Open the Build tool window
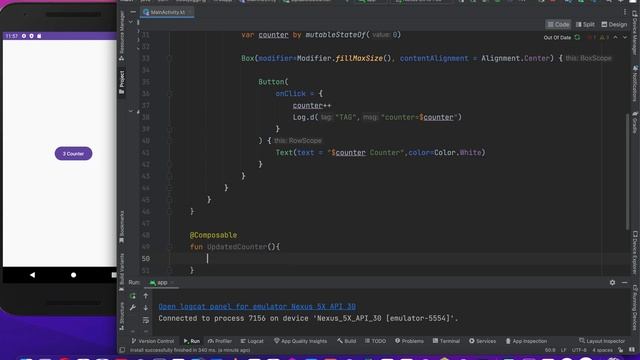The width and height of the screenshot is (640, 360). click(x=347, y=341)
